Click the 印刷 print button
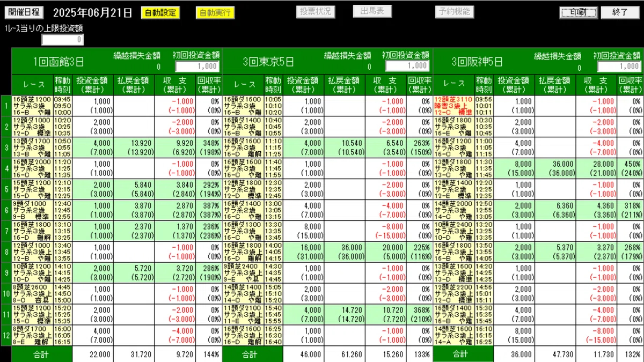644x362 pixels. click(578, 12)
